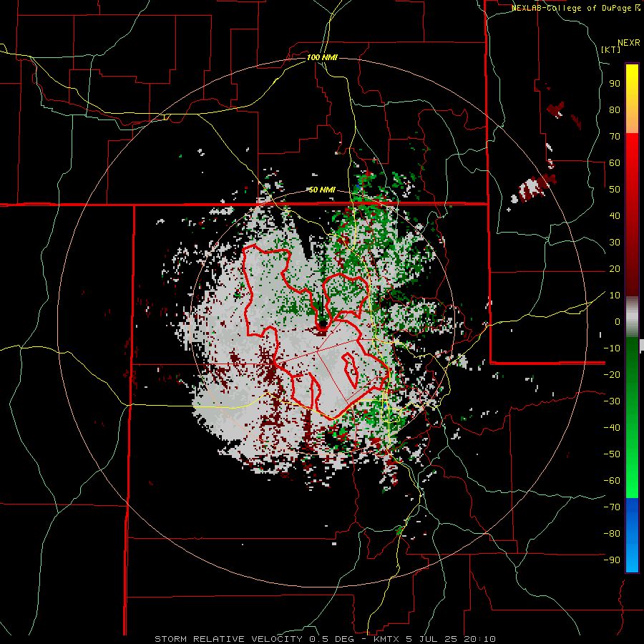Select the -80 value on velocity scale
Viewport: 644px width, 644px height.
coord(612,534)
